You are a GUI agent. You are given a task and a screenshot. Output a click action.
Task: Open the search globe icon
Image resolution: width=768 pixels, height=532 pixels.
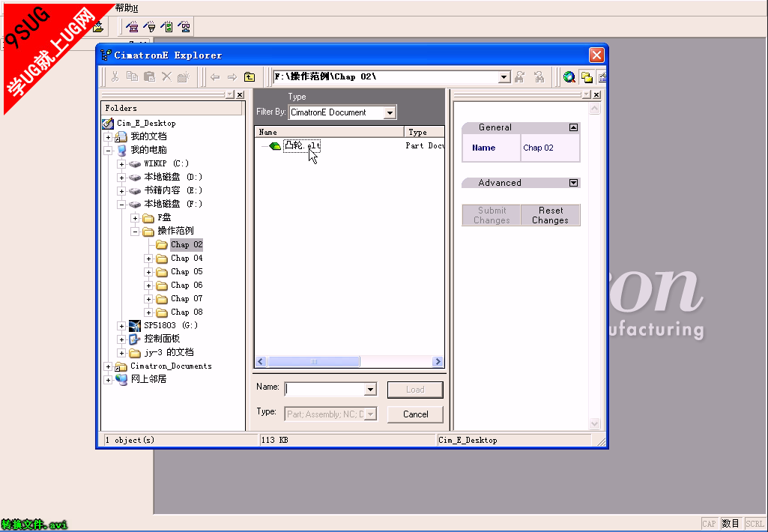tap(569, 77)
